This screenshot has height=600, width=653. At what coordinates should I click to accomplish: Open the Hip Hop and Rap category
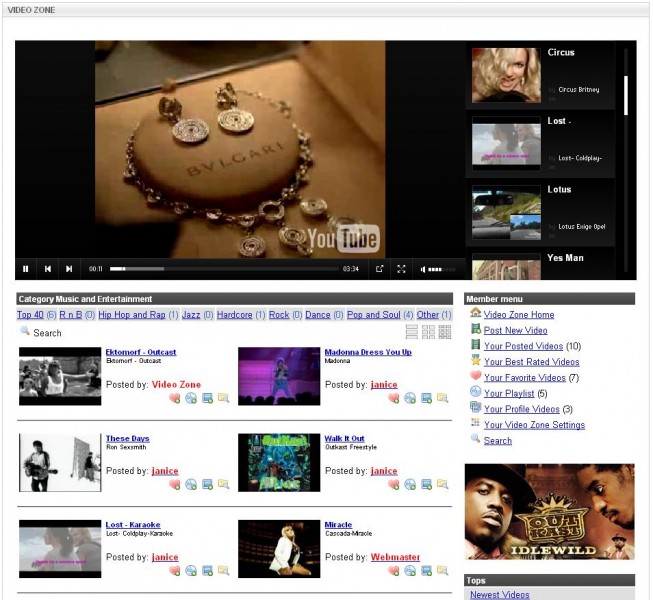point(132,315)
